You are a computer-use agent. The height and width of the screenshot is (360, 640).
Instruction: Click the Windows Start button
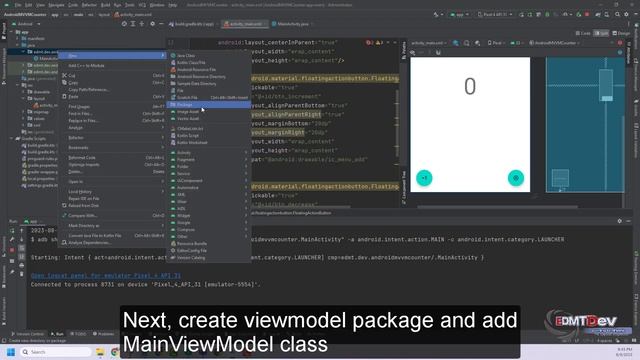tap(11, 352)
